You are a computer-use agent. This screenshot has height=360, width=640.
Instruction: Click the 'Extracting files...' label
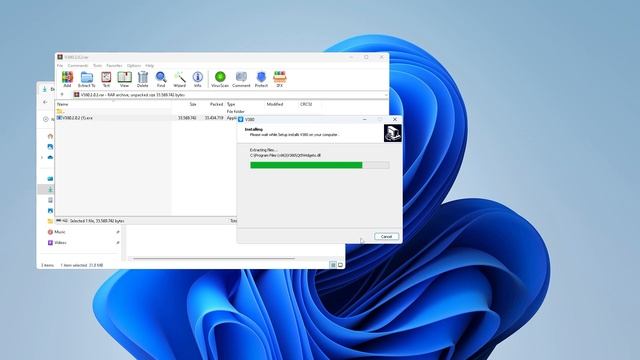click(x=264, y=150)
